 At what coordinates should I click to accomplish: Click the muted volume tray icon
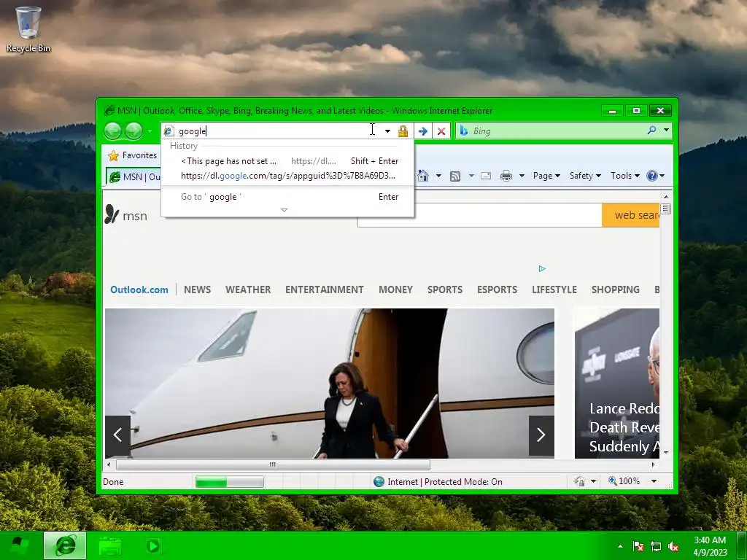click(x=673, y=547)
